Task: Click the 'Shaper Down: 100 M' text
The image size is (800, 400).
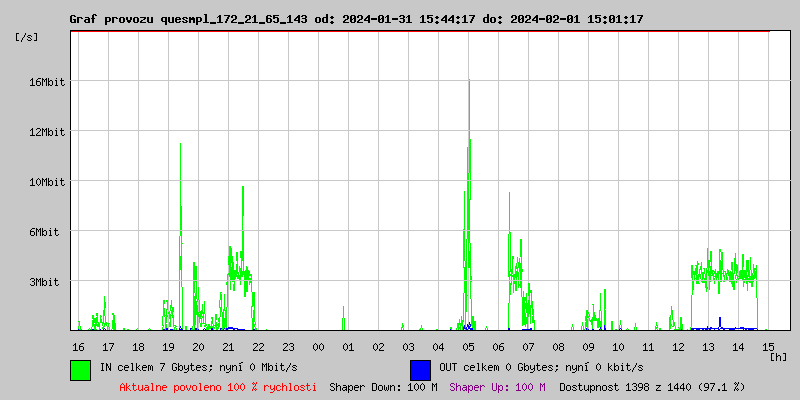Action: pyautogui.click(x=383, y=387)
